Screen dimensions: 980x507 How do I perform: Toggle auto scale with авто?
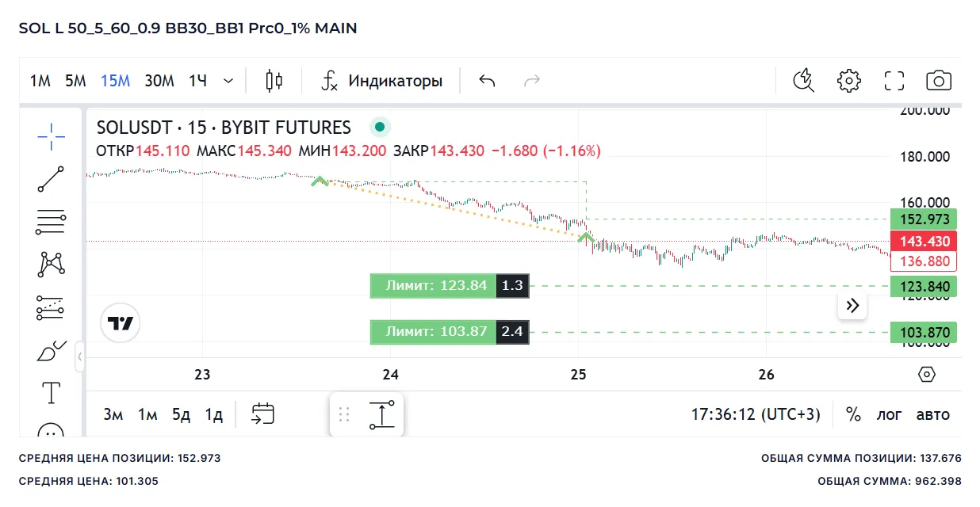click(932, 414)
